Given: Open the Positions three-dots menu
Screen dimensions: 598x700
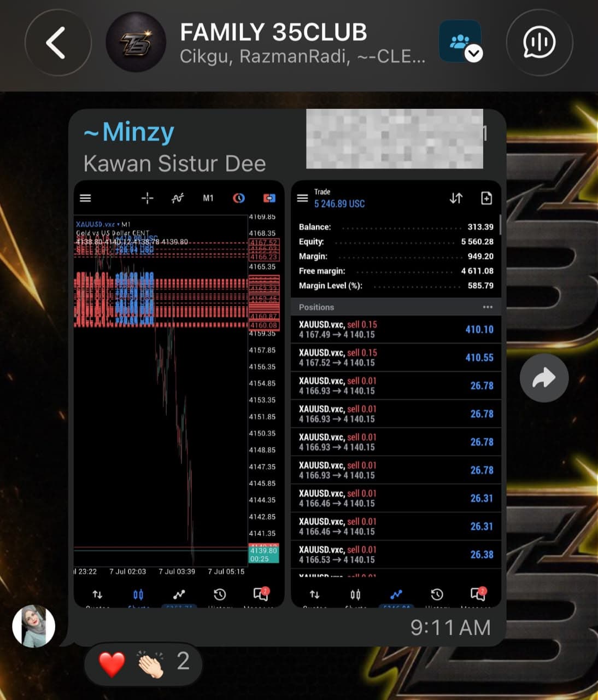Looking at the screenshot, I should (x=488, y=307).
